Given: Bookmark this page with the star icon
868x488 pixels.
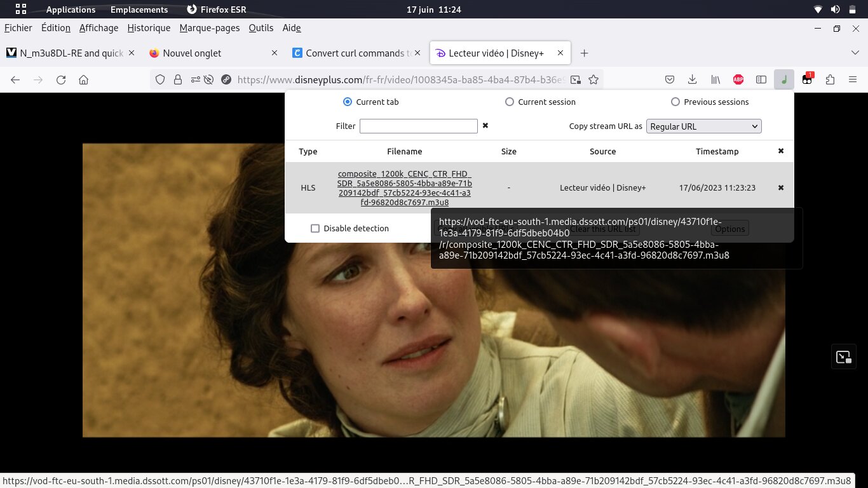Looking at the screenshot, I should [x=593, y=79].
